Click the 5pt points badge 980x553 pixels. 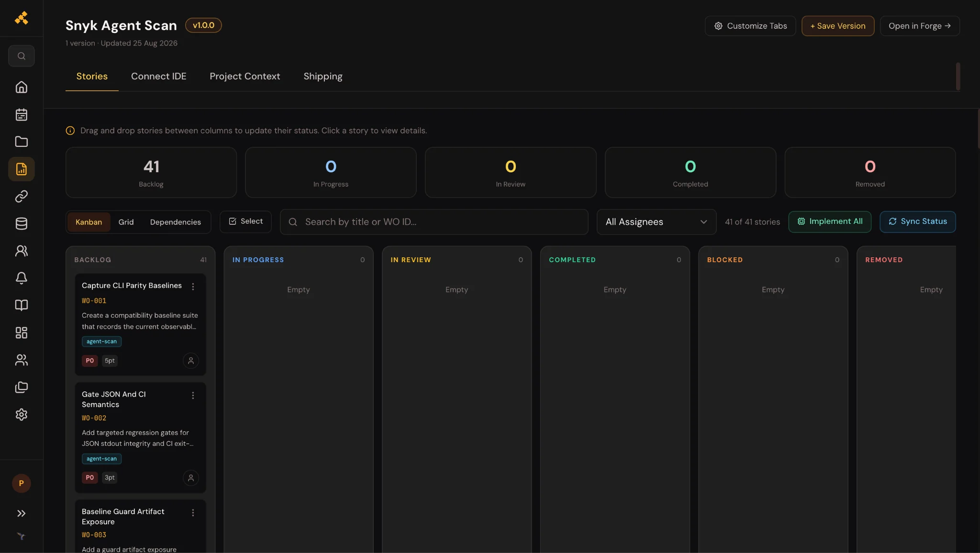click(110, 361)
